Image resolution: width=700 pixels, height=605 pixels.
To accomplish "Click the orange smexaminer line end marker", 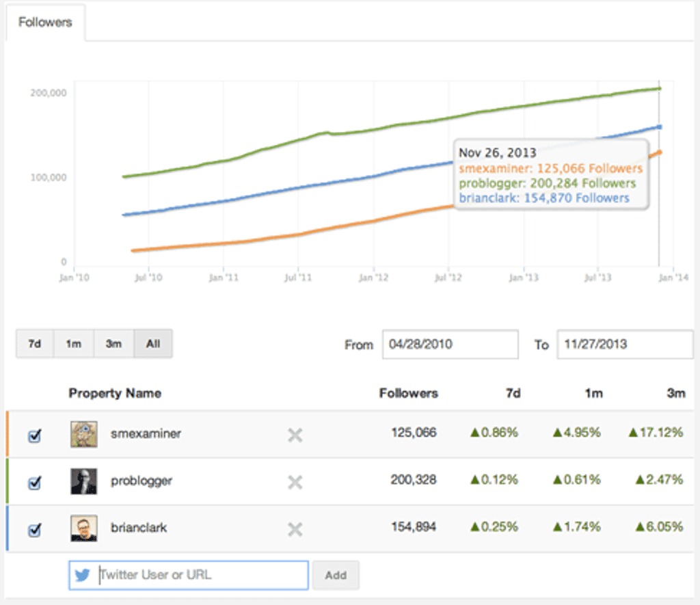I will pyautogui.click(x=660, y=152).
